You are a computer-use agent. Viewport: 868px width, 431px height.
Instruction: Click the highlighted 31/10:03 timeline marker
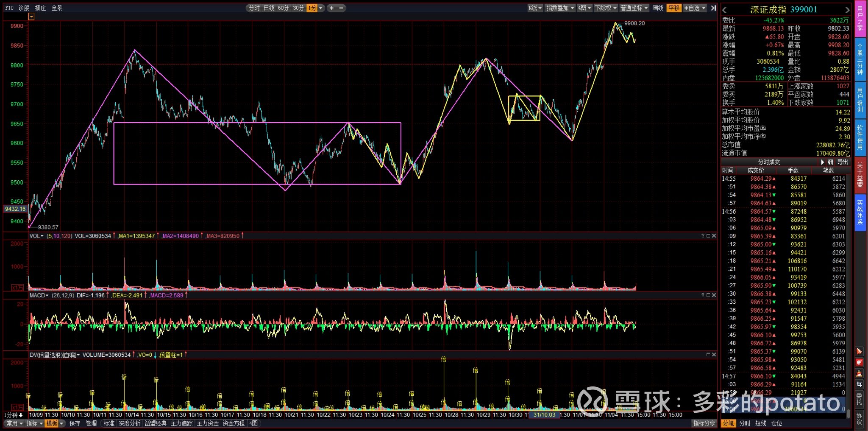coord(544,415)
